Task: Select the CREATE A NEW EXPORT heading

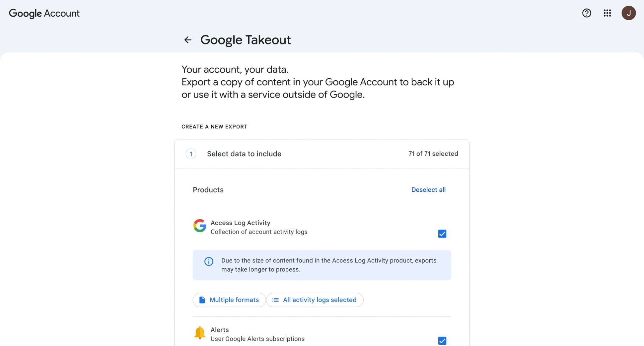Action: point(214,126)
